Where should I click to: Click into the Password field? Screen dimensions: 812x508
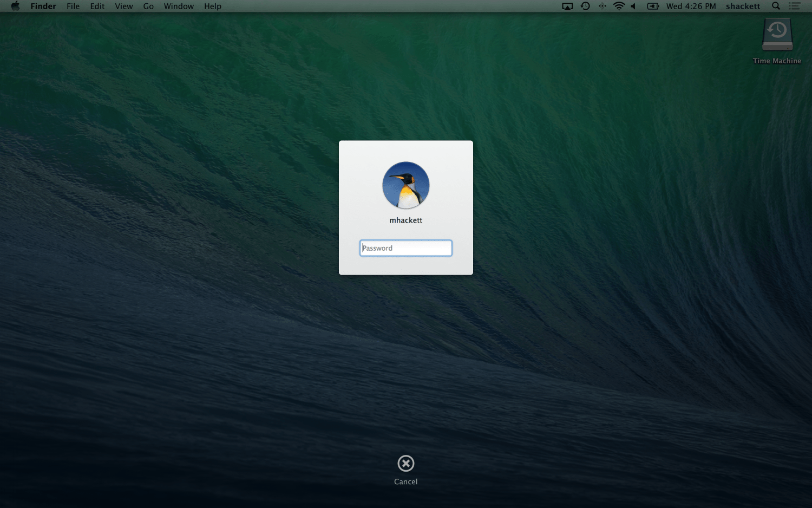(405, 248)
